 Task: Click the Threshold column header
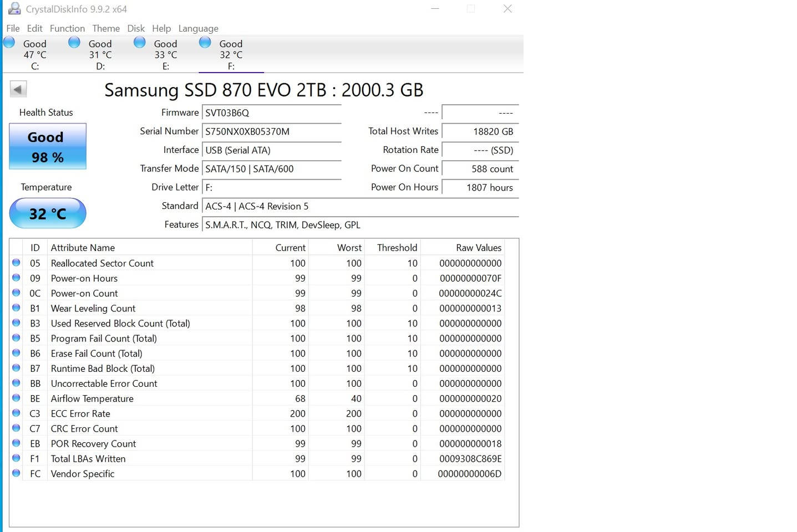393,248
